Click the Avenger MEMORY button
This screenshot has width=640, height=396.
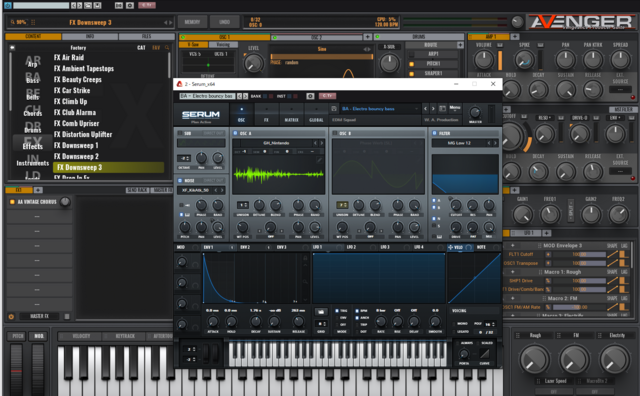[192, 22]
